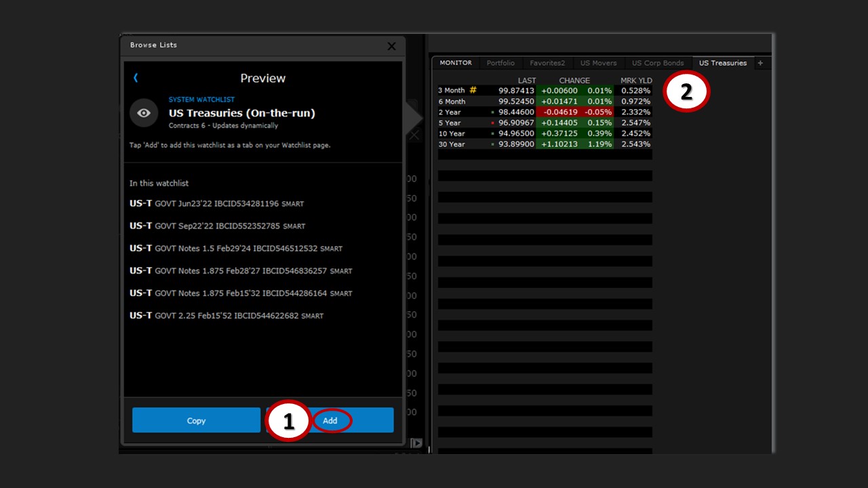Click the yellow hash icon beside 3 Month

pyautogui.click(x=473, y=90)
